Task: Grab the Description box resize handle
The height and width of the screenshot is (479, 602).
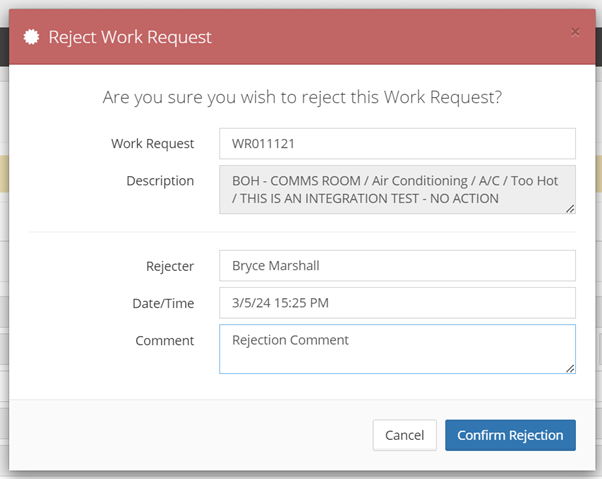Action: (x=570, y=208)
